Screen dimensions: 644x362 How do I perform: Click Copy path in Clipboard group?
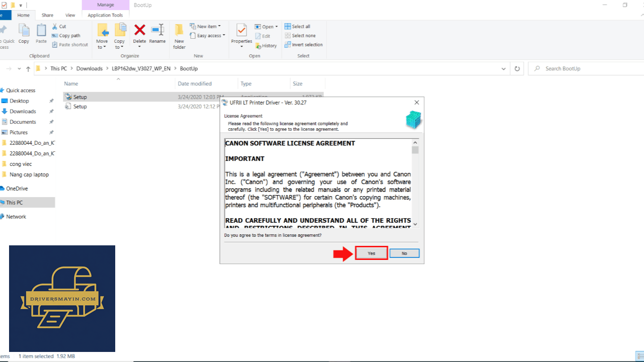66,36
